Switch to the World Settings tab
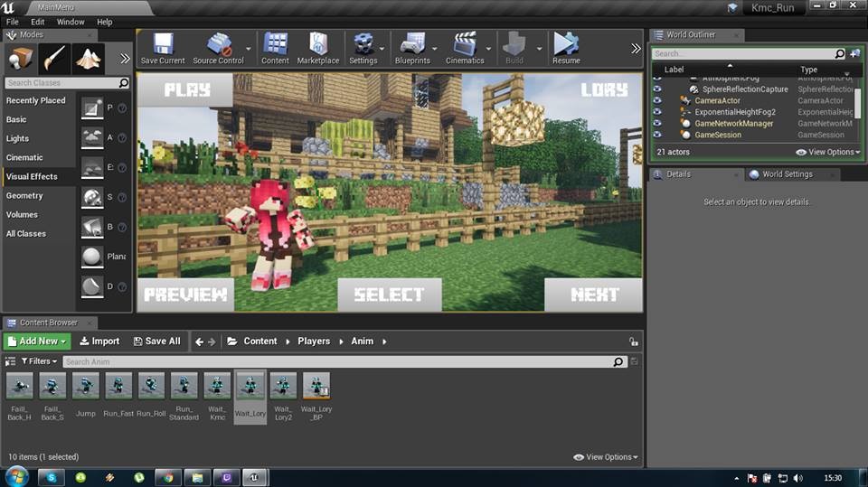Viewport: 868px width, 487px height. (x=786, y=174)
